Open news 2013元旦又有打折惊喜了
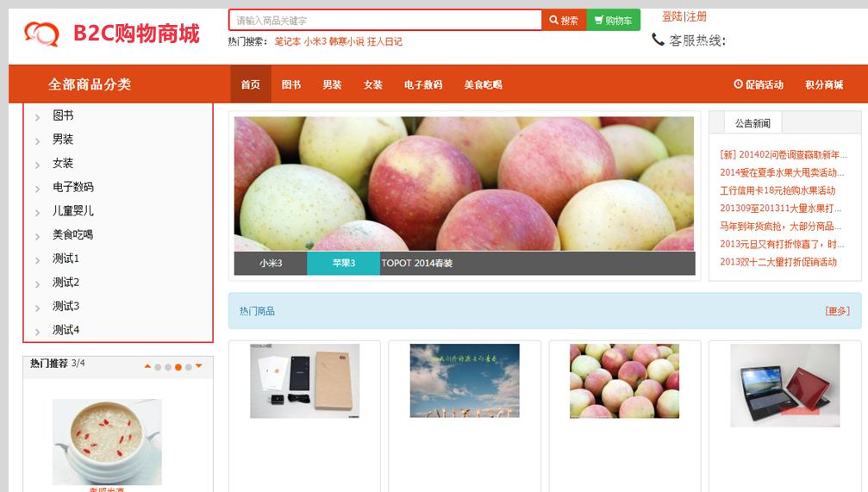The image size is (868, 492). 782,244
